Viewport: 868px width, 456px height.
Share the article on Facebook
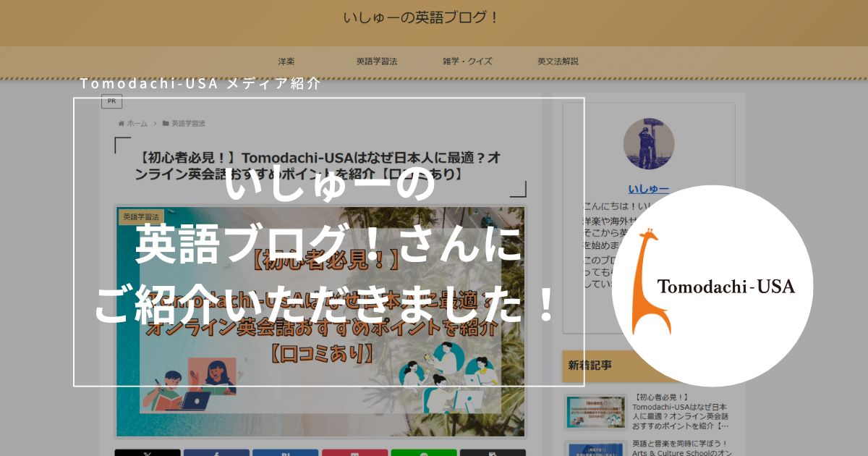click(216, 452)
